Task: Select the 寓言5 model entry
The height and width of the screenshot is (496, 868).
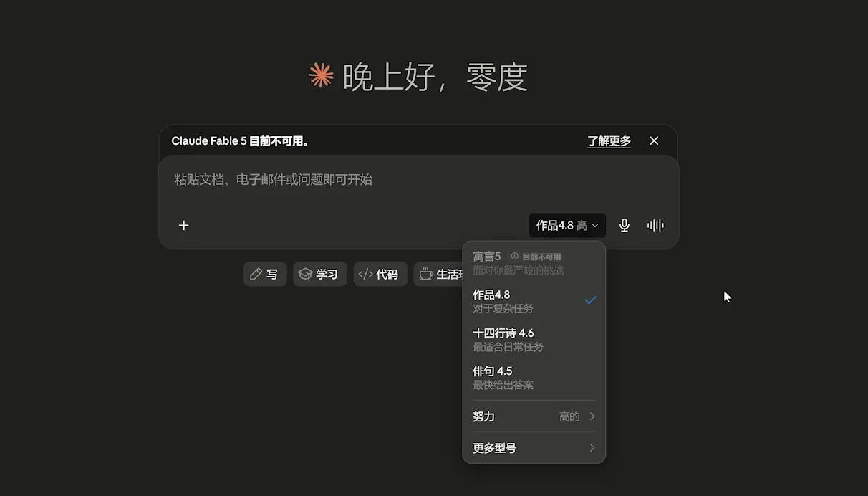Action: (x=534, y=263)
